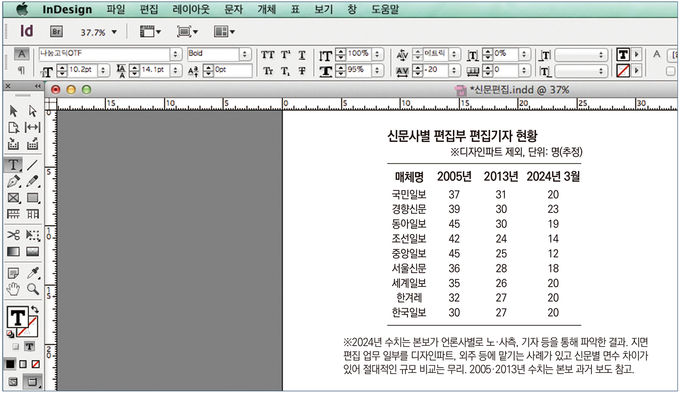Open Adobe Bridge with the Br button
The width and height of the screenshot is (680, 393).
(x=56, y=32)
